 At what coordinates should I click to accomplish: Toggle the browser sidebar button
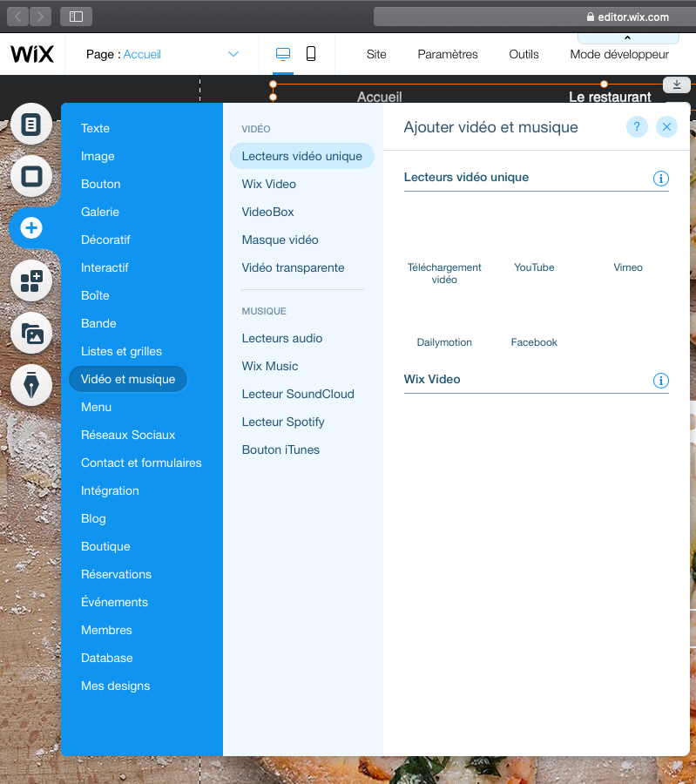point(76,17)
